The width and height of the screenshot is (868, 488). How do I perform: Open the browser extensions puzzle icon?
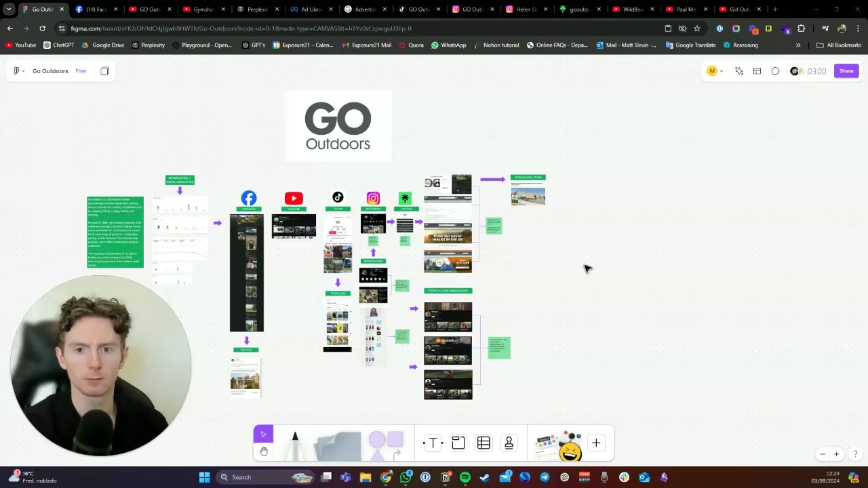pyautogui.click(x=801, y=28)
